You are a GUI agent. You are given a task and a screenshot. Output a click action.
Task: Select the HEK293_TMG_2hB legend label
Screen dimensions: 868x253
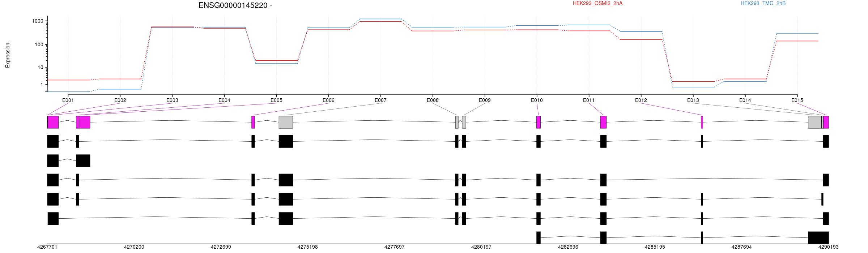pos(763,3)
